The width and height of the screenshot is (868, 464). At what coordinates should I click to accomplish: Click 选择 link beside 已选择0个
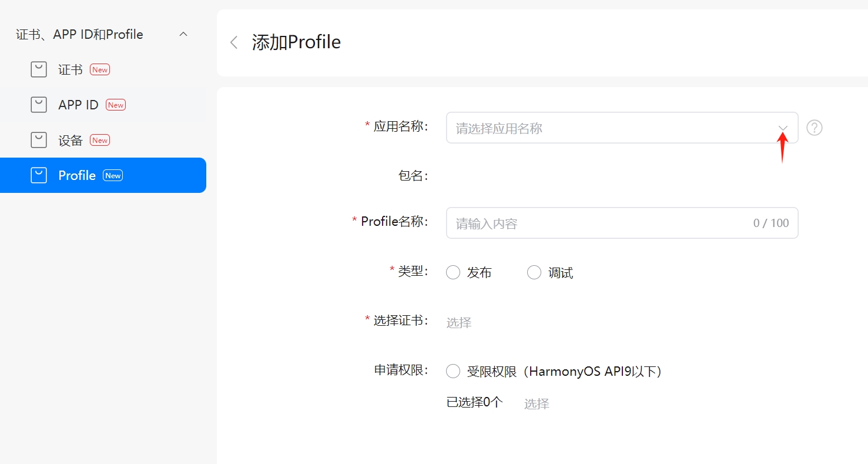point(537,404)
